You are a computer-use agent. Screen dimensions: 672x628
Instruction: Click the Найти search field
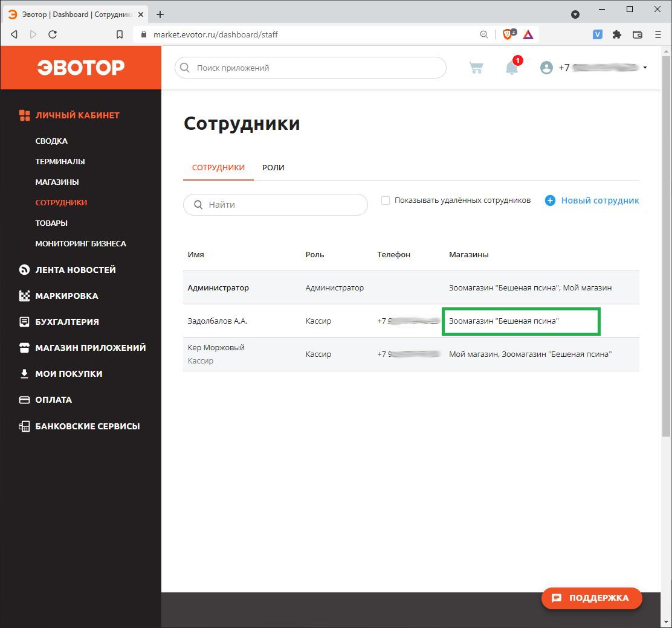275,205
